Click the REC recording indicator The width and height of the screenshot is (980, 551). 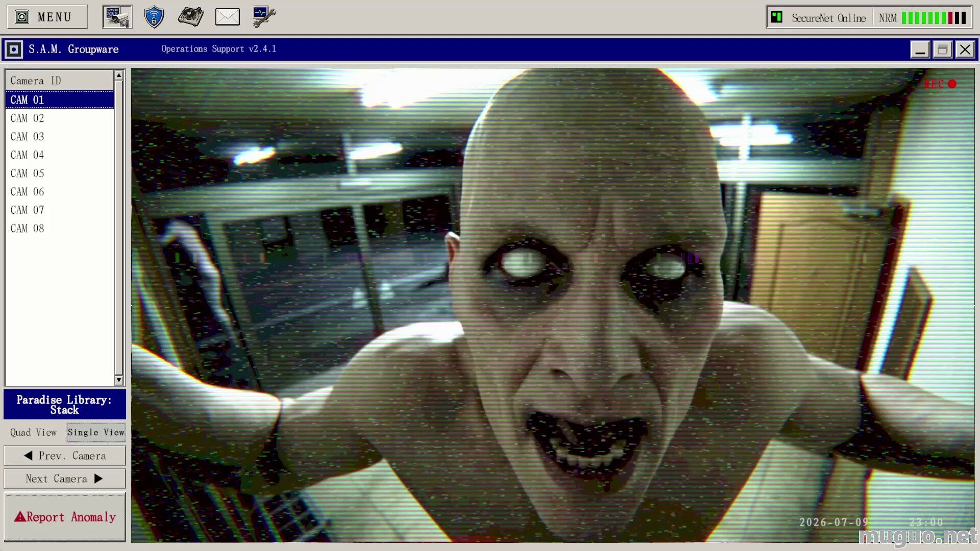tap(940, 84)
